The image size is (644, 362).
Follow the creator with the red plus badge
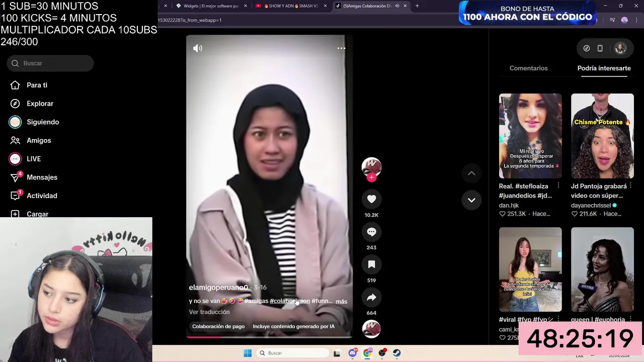pos(371,177)
